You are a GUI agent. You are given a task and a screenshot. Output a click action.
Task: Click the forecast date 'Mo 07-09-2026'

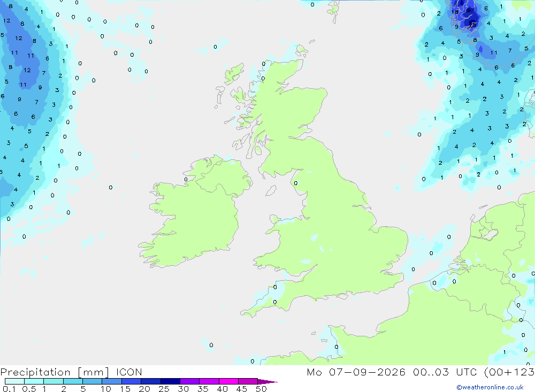356,372
